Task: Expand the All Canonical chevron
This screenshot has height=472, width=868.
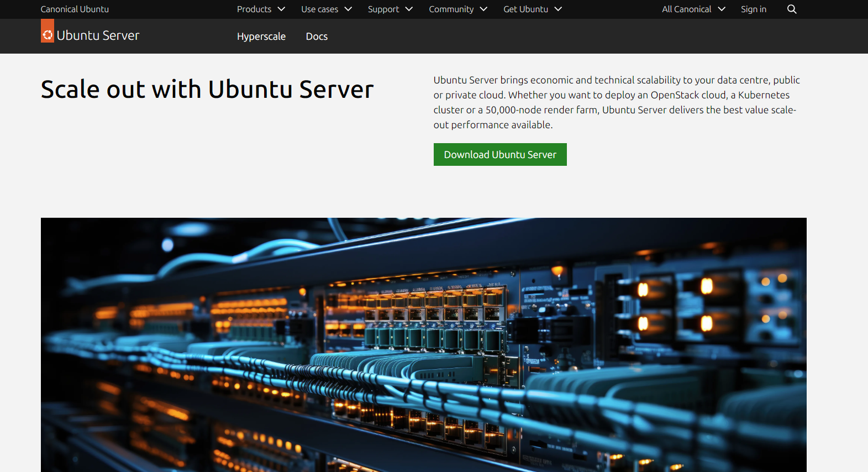Action: (x=722, y=9)
